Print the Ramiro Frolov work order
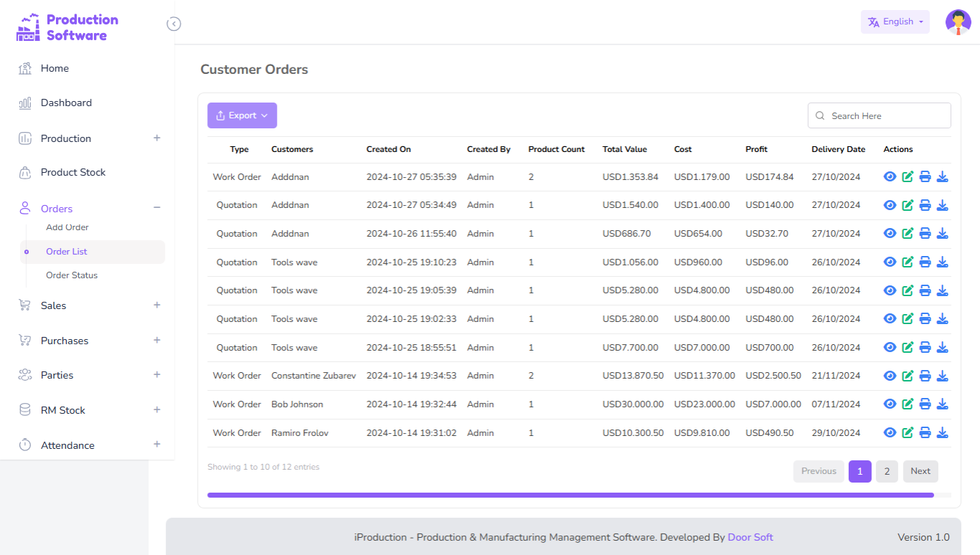 [925, 432]
